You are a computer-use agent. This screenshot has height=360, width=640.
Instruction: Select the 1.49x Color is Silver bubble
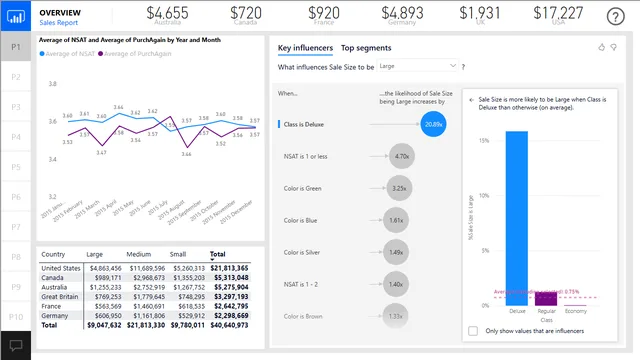396,252
